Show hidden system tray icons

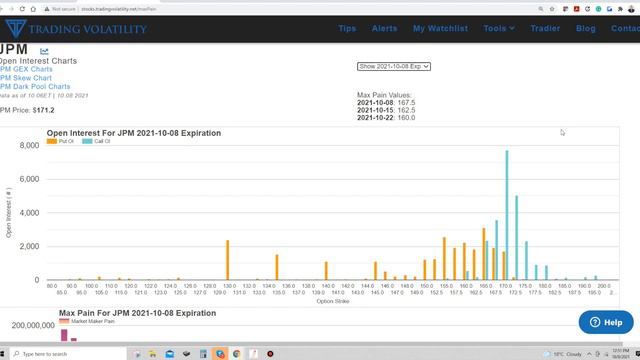(589, 354)
